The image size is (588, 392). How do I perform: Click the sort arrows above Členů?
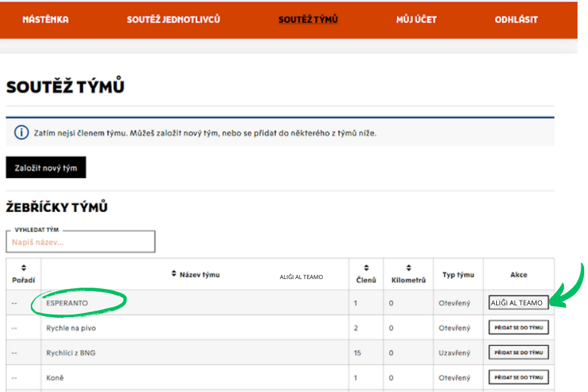point(366,268)
